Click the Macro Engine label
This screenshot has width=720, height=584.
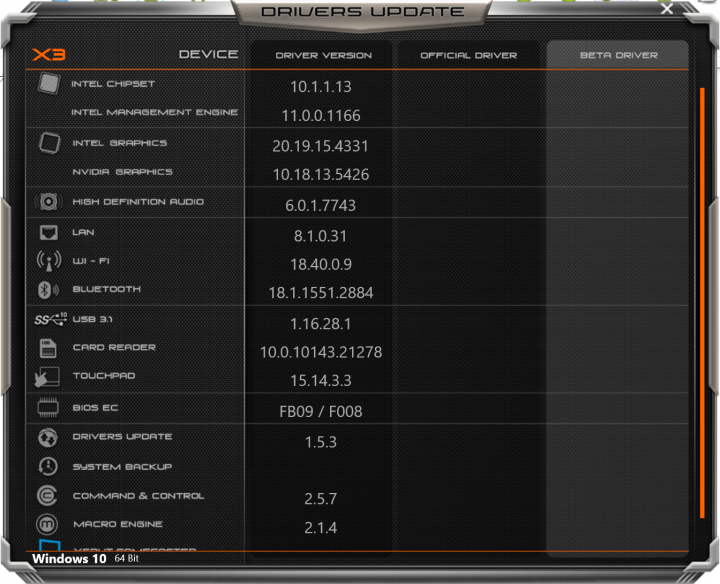click(x=118, y=524)
